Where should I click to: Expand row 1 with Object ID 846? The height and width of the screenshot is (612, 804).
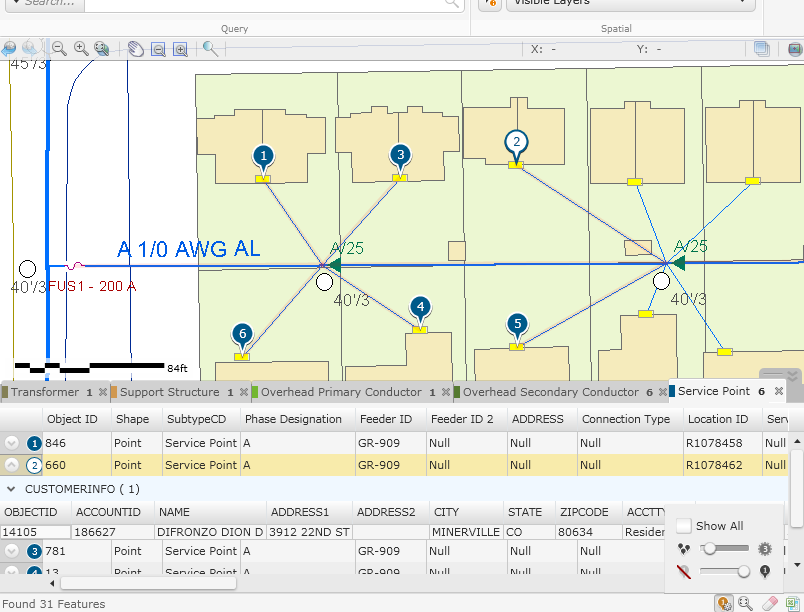[x=12, y=443]
